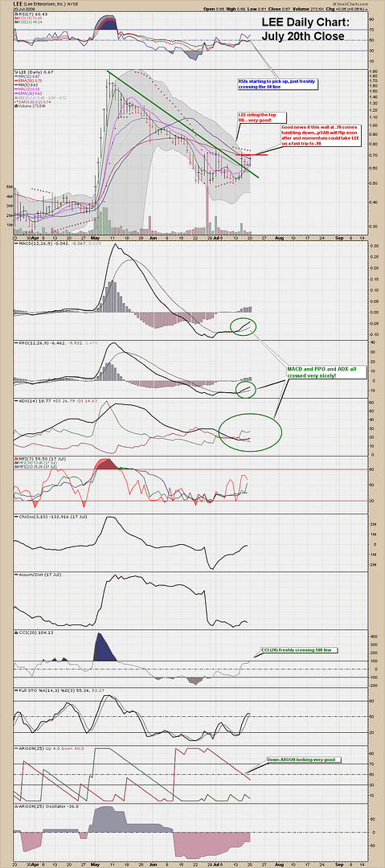This screenshot has width=385, height=868.
Task: Click the 'MACD and PPO and ADX all crossed' note
Action: pos(326,371)
